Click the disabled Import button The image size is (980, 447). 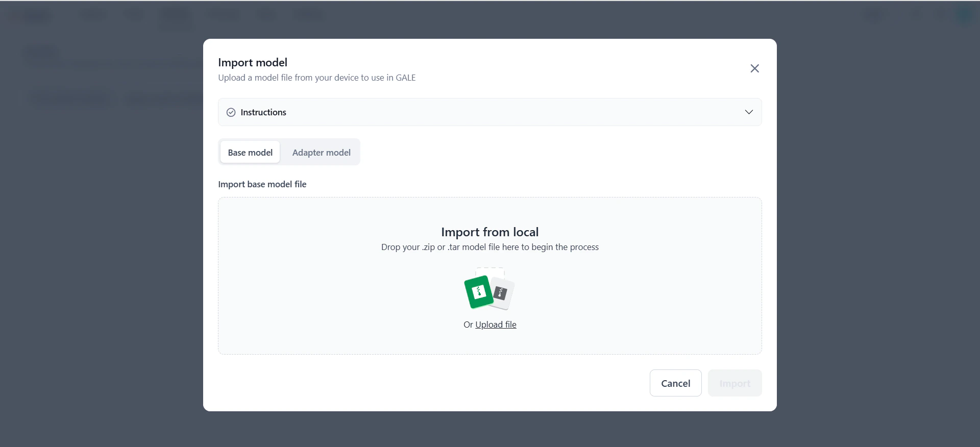(734, 383)
